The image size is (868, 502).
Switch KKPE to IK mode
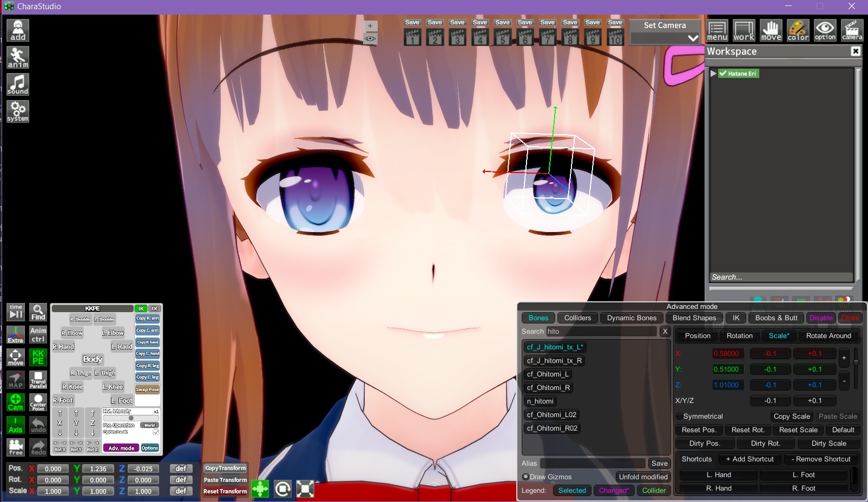[141, 308]
